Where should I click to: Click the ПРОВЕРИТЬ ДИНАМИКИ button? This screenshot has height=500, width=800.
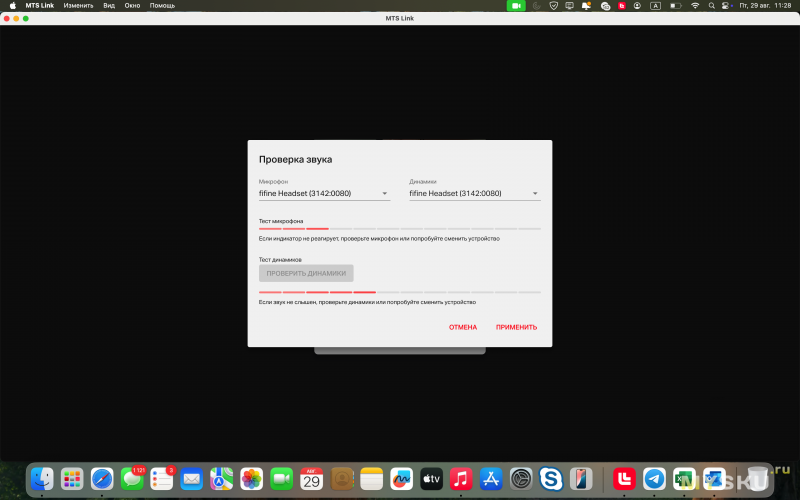[306, 273]
